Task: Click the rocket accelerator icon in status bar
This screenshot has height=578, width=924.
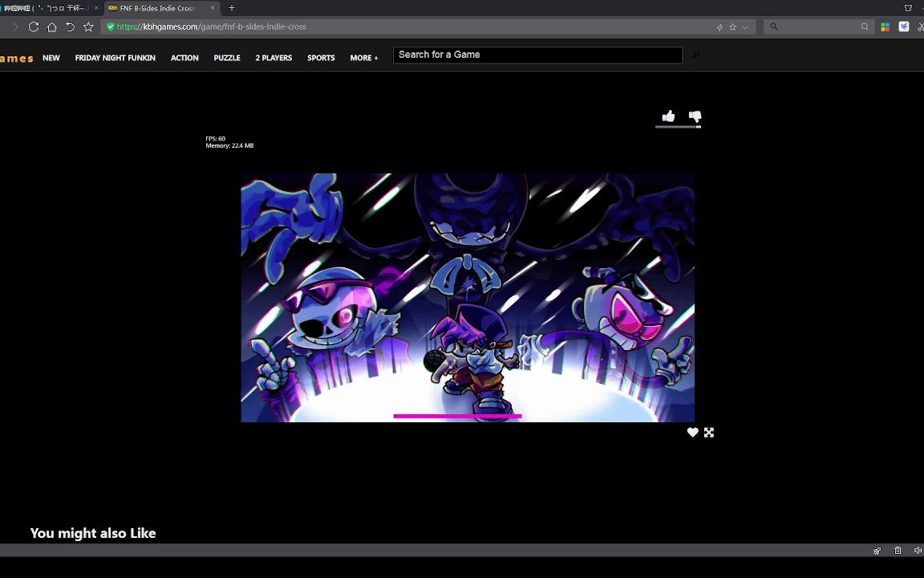Action: [877, 550]
